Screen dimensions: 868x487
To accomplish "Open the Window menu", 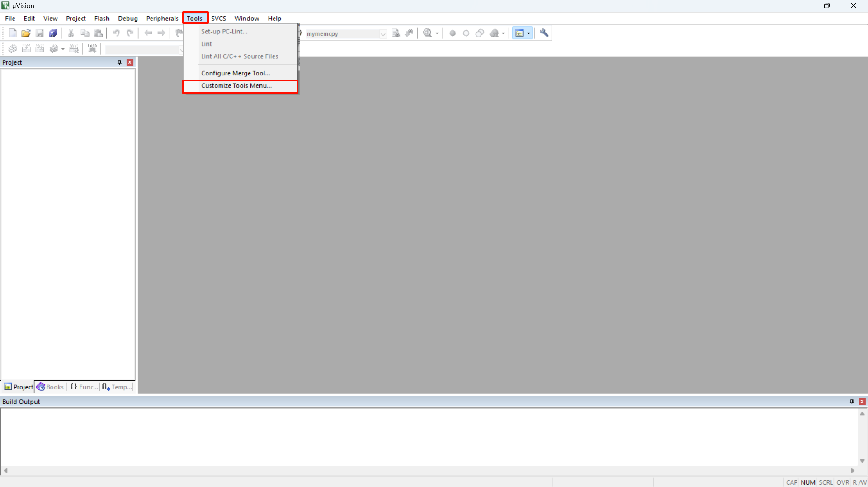I will pyautogui.click(x=247, y=18).
